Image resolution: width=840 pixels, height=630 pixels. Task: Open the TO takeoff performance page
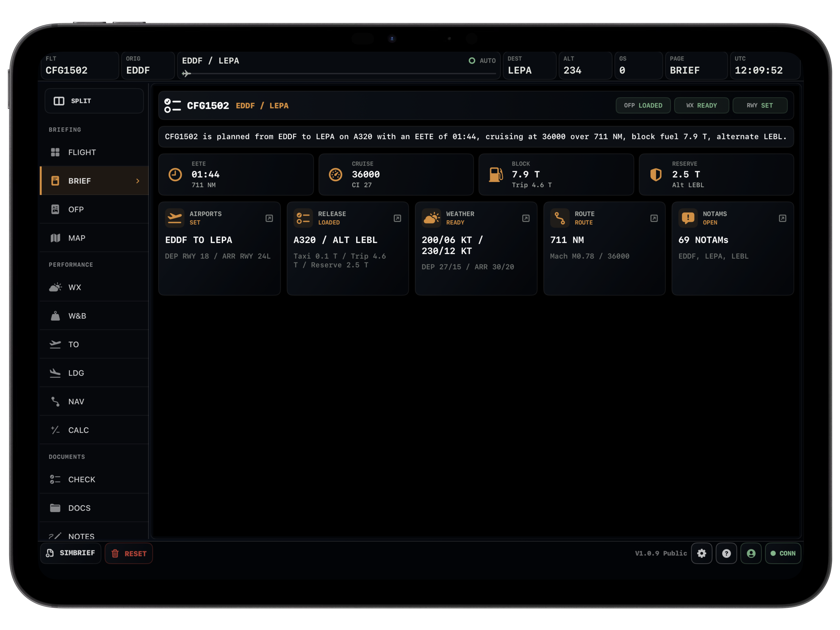(x=94, y=344)
